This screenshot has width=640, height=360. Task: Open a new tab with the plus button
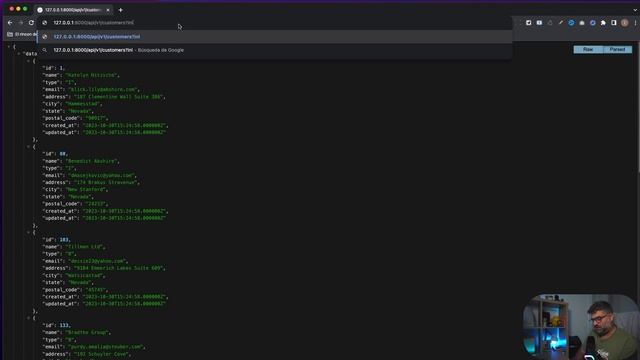120,10
